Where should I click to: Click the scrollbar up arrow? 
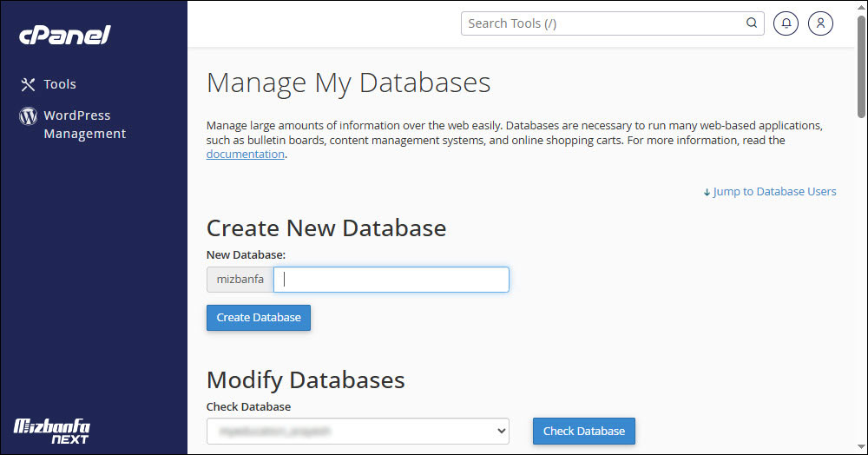click(860, 7)
